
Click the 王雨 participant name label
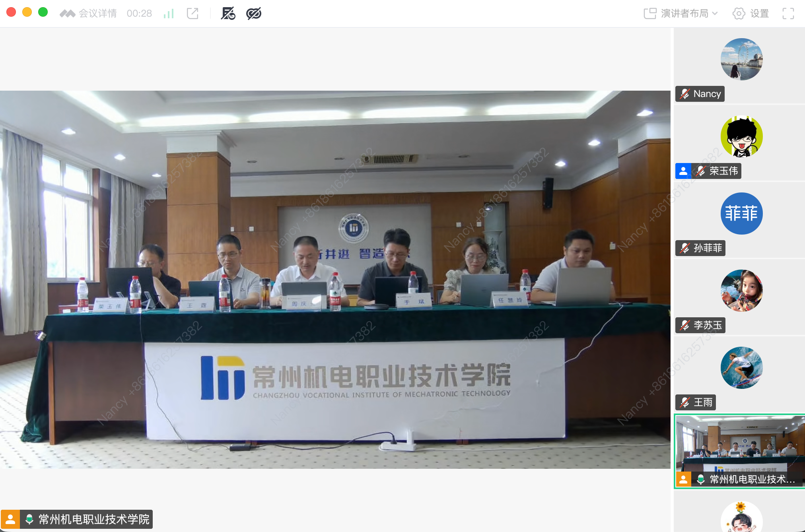click(703, 402)
